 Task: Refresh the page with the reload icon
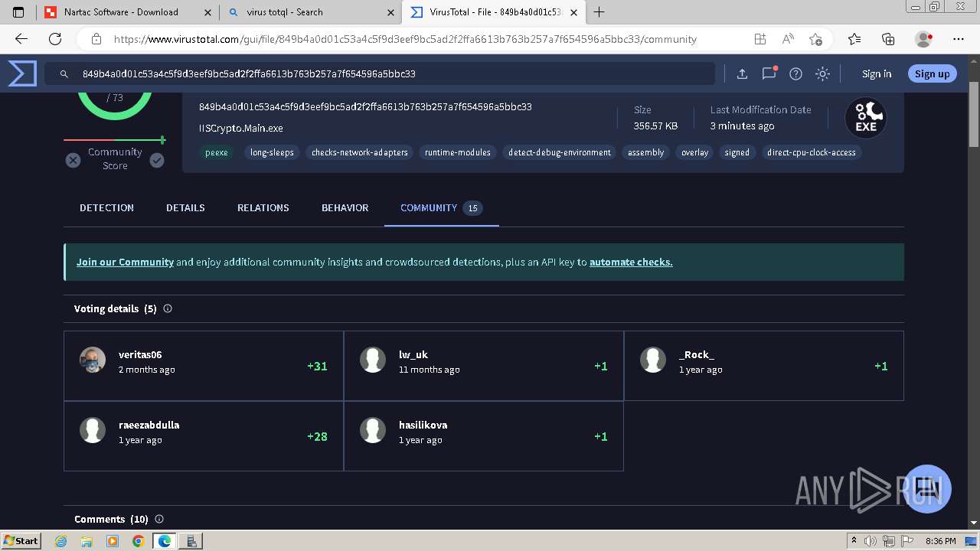(x=55, y=39)
